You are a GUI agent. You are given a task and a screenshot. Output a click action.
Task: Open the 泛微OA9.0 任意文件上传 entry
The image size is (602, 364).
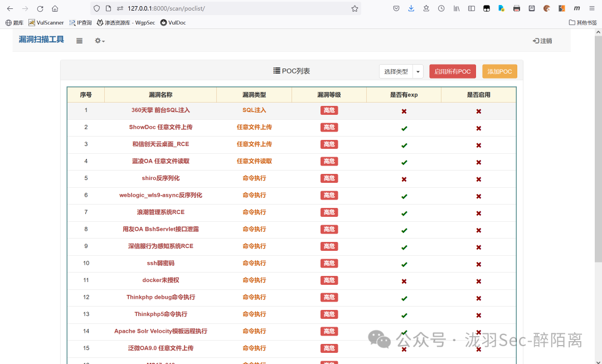click(161, 348)
